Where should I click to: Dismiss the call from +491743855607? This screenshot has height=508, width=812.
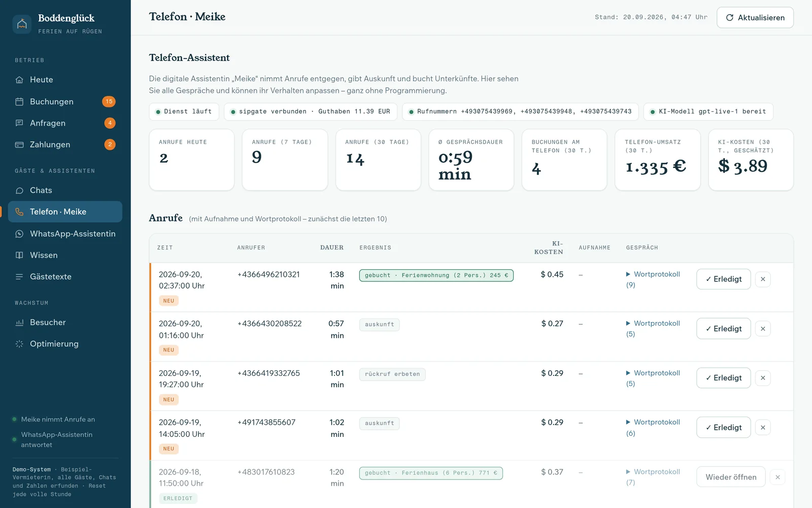763,427
